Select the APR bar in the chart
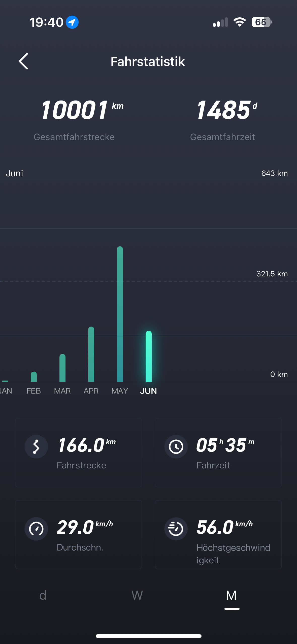Viewport: 297px width, 644px height. [x=91, y=354]
